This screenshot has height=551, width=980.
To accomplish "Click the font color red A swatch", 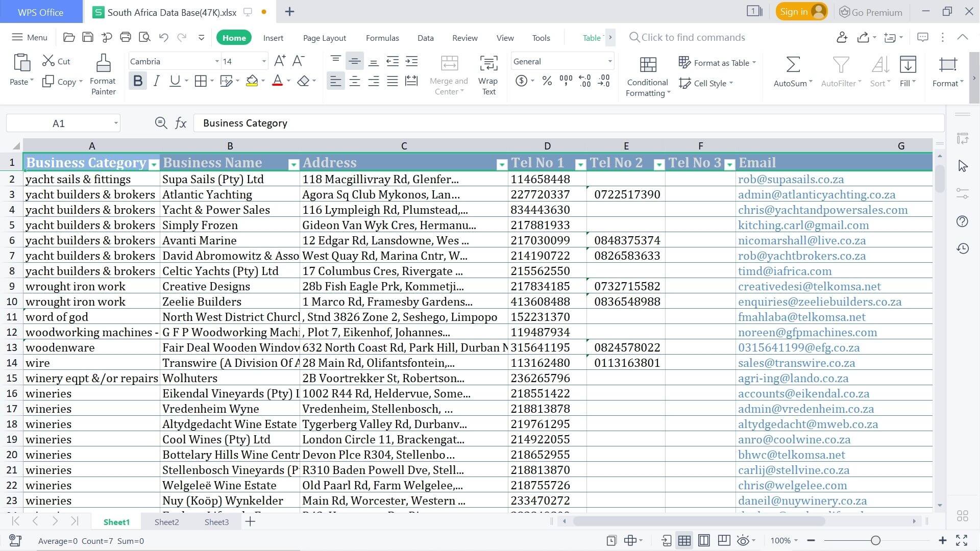I will pos(277,81).
